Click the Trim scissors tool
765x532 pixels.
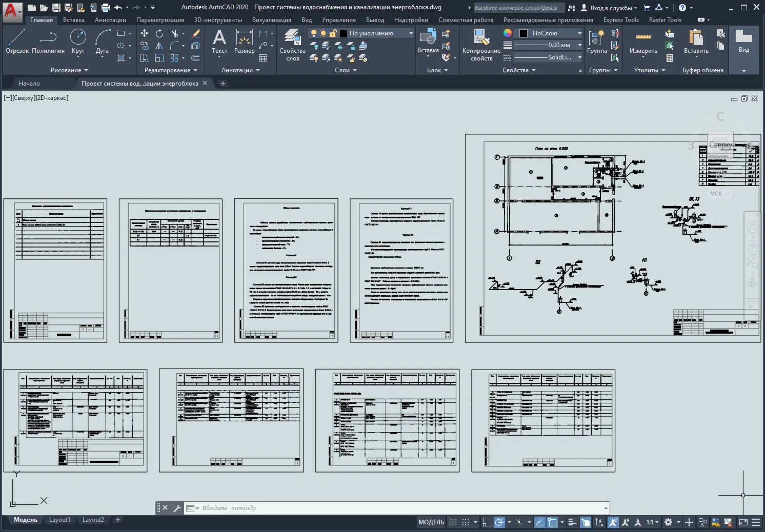(175, 33)
